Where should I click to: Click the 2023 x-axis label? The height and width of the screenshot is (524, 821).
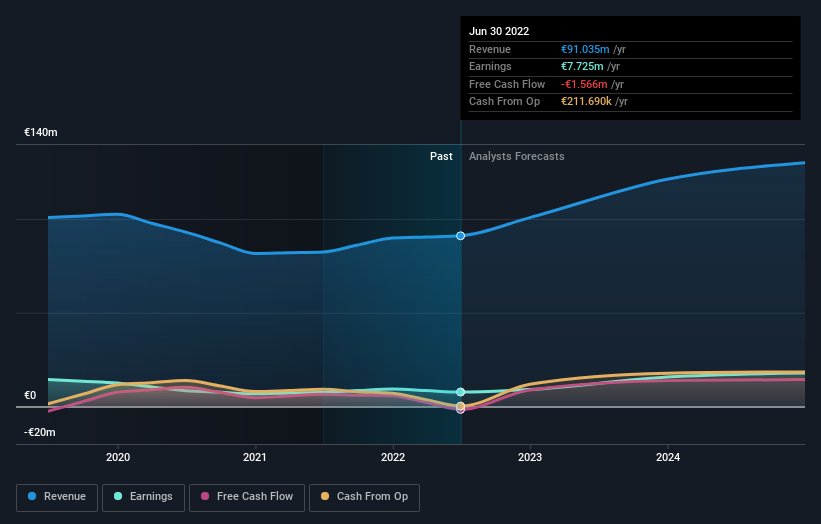click(x=530, y=457)
